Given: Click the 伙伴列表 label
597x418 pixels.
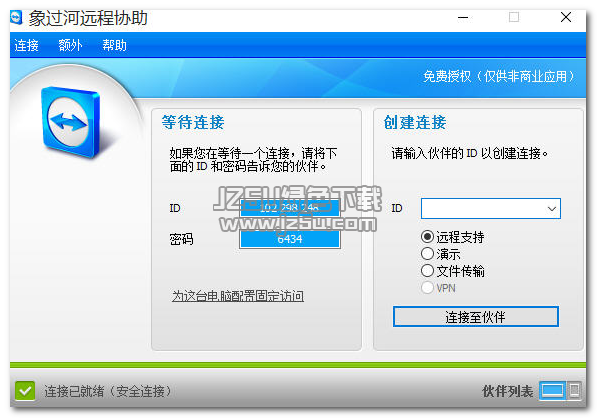Looking at the screenshot, I should pyautogui.click(x=508, y=391).
